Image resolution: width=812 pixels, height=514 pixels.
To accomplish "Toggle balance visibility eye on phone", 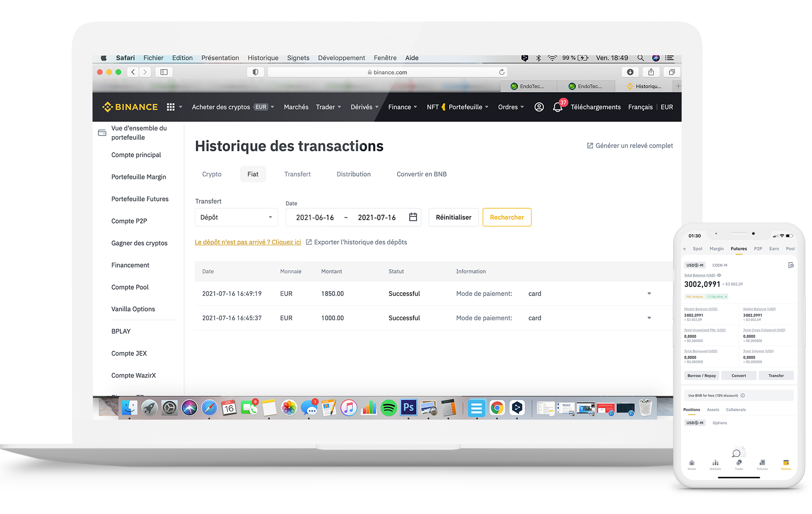I will (x=719, y=275).
